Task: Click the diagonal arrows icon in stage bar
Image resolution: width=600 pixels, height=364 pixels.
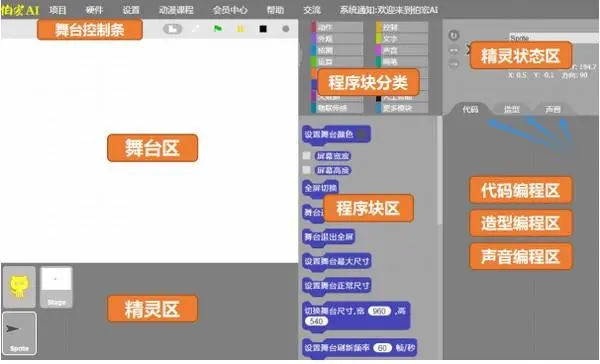Action: click(196, 29)
